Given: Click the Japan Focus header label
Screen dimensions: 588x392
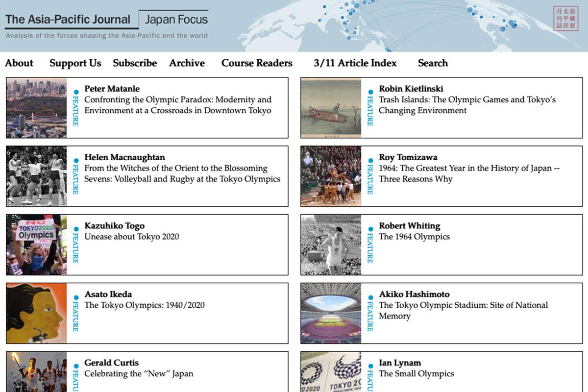Looking at the screenshot, I should [x=176, y=20].
